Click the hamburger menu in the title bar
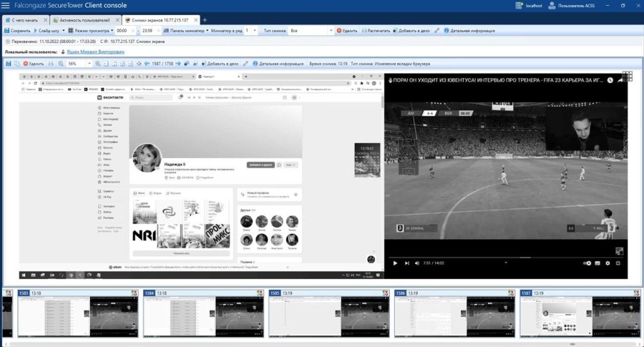 [x=6, y=6]
